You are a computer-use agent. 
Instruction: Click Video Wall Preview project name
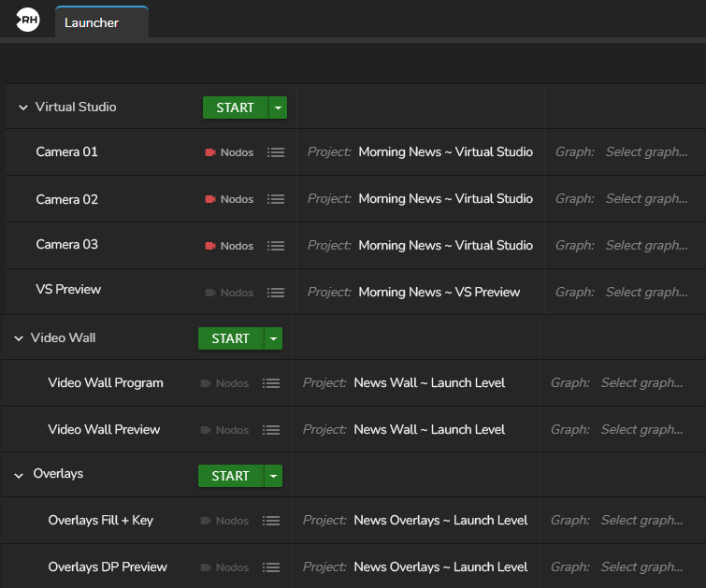[x=429, y=429]
